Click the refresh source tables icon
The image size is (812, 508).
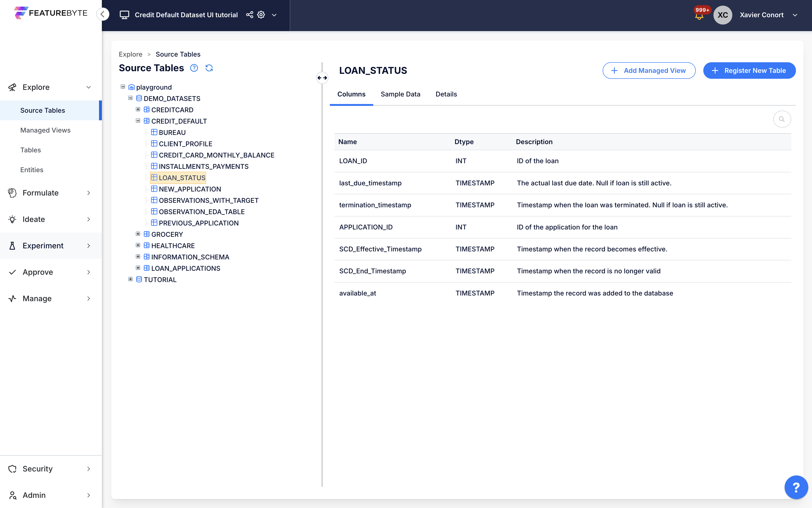click(209, 68)
